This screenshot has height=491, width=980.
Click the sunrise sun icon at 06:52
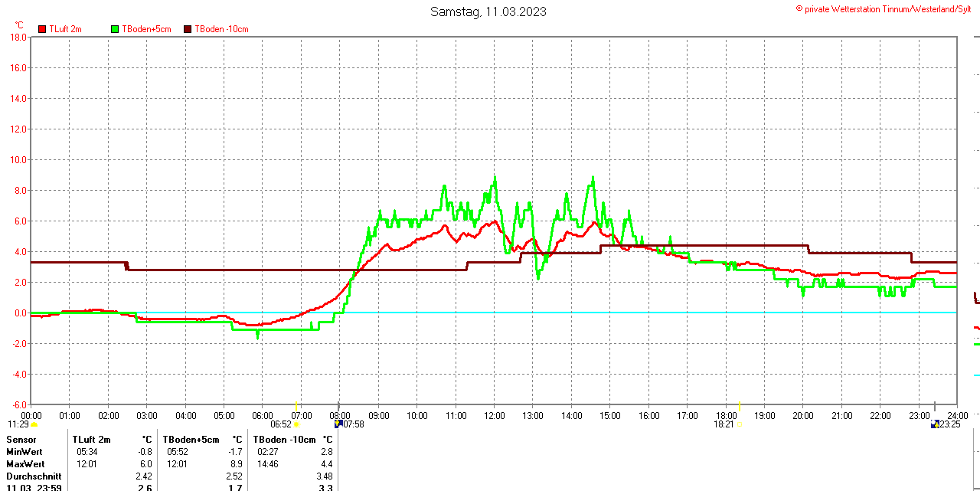pos(296,424)
